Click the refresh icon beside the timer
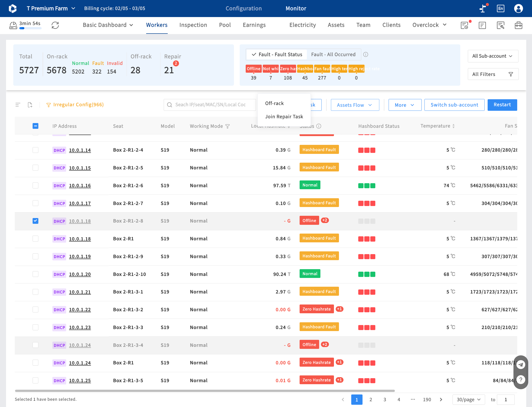 55,25
